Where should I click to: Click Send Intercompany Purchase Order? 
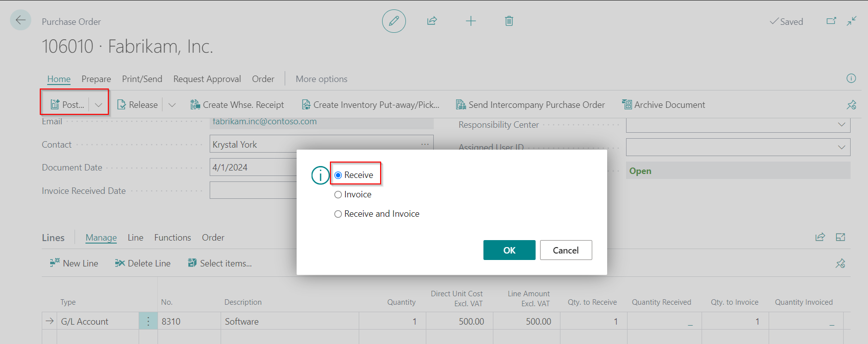530,105
